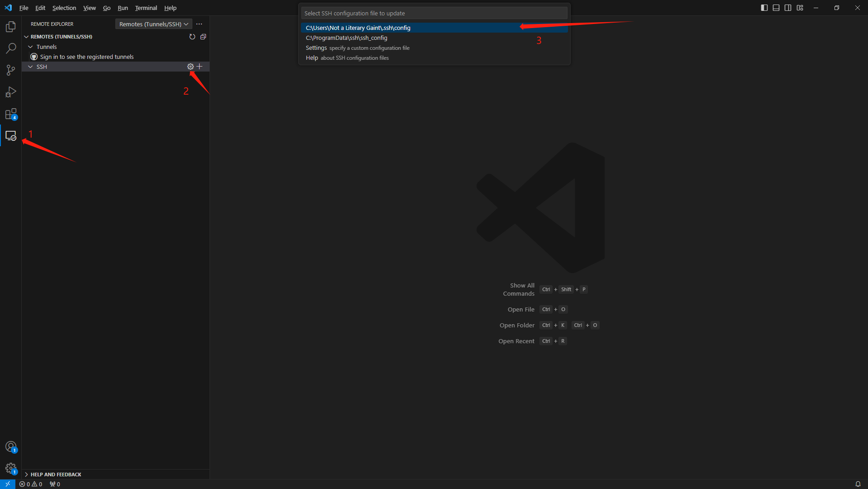The height and width of the screenshot is (489, 868).
Task: Open the Help menu
Action: click(x=171, y=8)
